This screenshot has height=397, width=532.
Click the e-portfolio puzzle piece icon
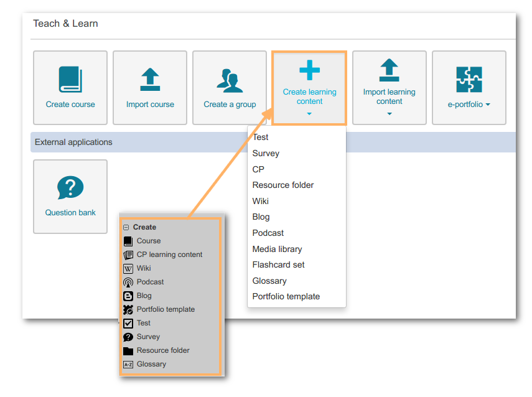tap(469, 80)
